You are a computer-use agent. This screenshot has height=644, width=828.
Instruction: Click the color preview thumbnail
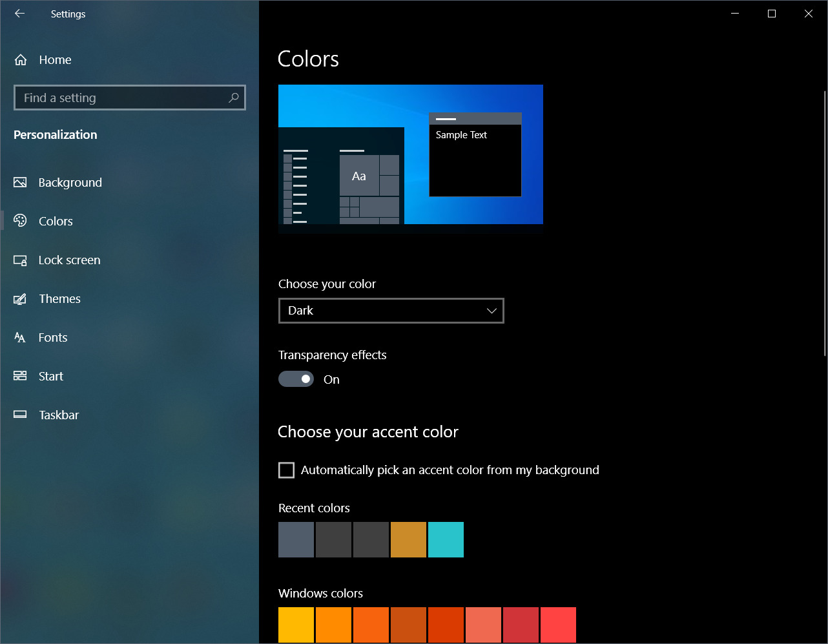[x=411, y=159]
